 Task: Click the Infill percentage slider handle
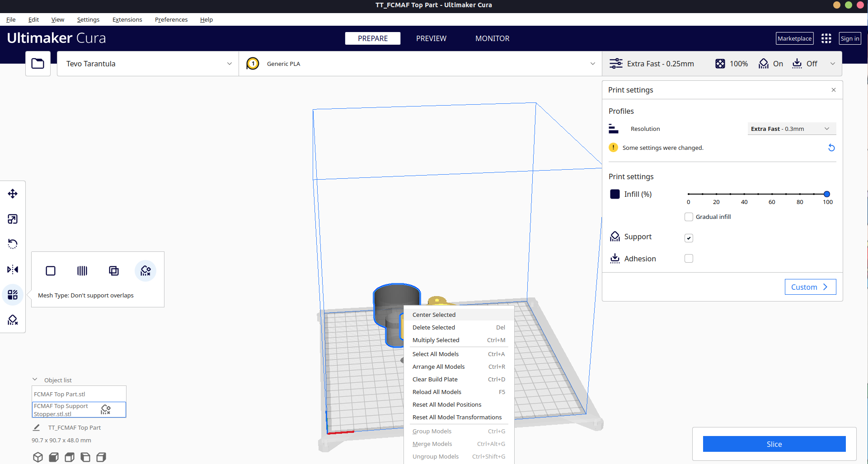point(827,194)
